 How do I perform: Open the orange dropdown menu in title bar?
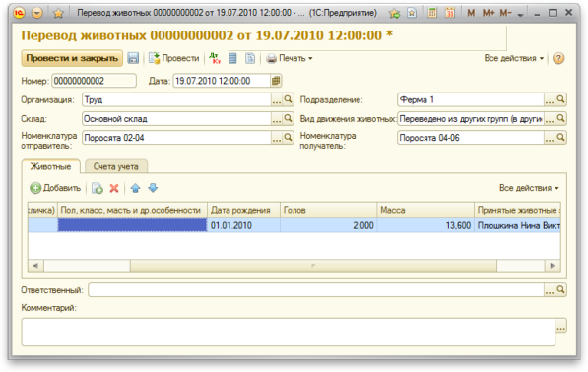[x=37, y=13]
